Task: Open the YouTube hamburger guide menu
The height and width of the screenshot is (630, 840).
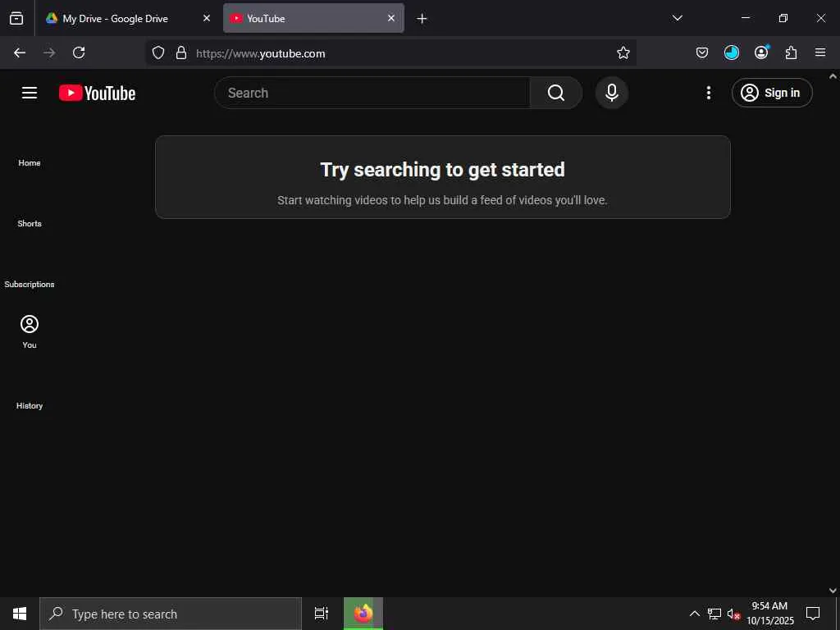Action: coord(30,93)
